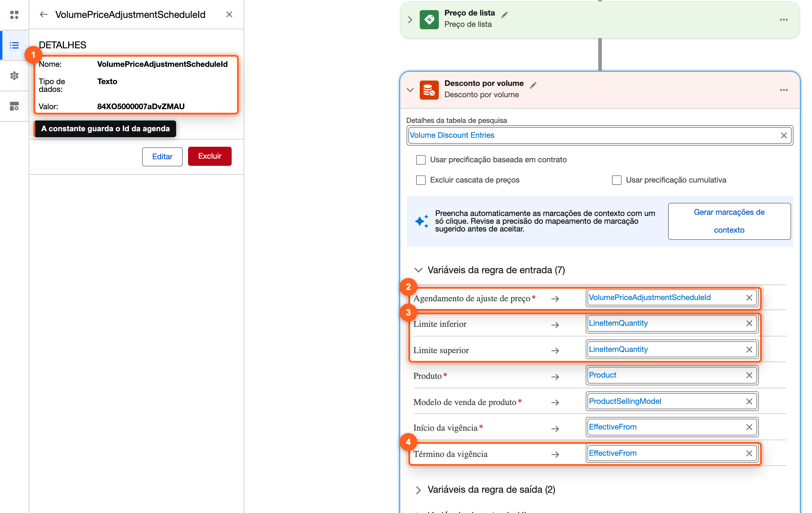Open Desconto por volume more options menu
Viewport: 812px width, 513px height.
click(784, 90)
